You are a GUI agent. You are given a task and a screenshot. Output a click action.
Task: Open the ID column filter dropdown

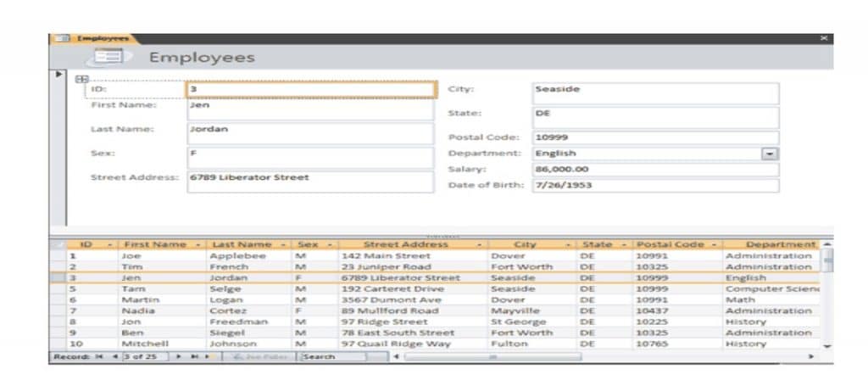109,245
